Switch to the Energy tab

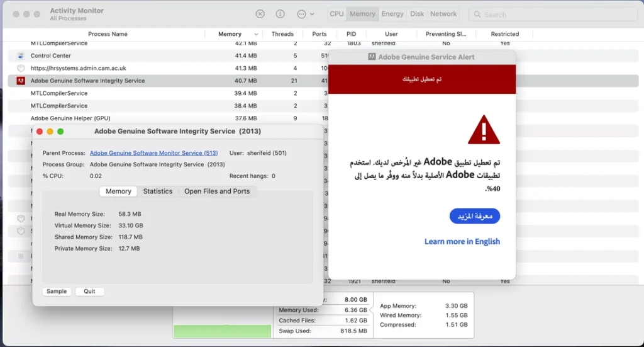tap(392, 14)
